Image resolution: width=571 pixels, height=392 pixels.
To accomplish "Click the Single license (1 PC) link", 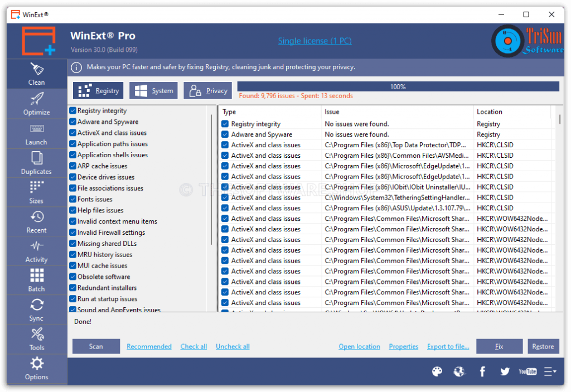I will point(314,41).
